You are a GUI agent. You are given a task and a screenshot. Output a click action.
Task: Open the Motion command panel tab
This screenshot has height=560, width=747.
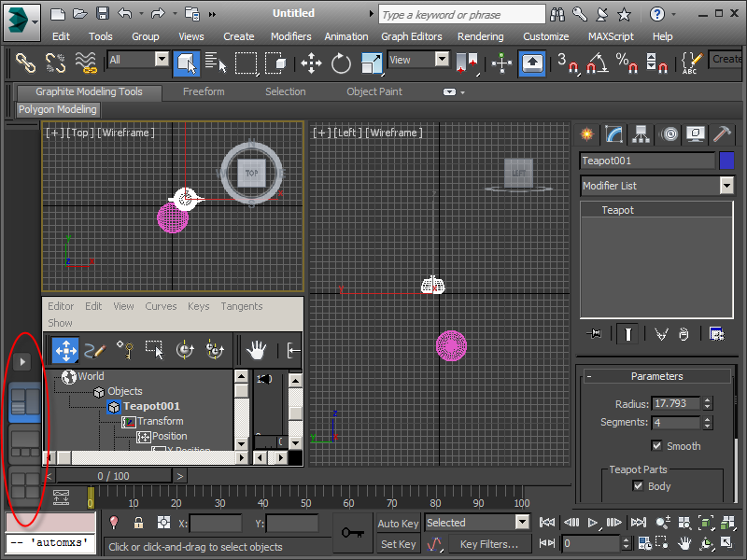tap(669, 134)
